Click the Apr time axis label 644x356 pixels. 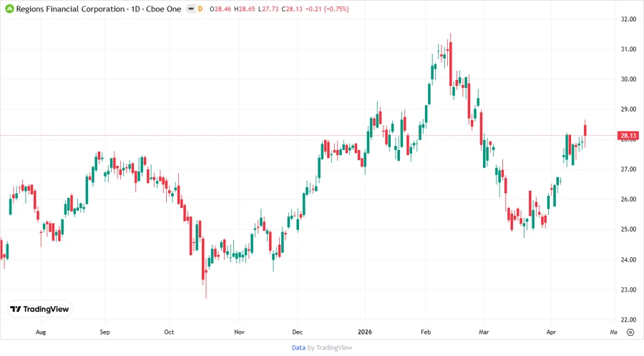pyautogui.click(x=551, y=332)
